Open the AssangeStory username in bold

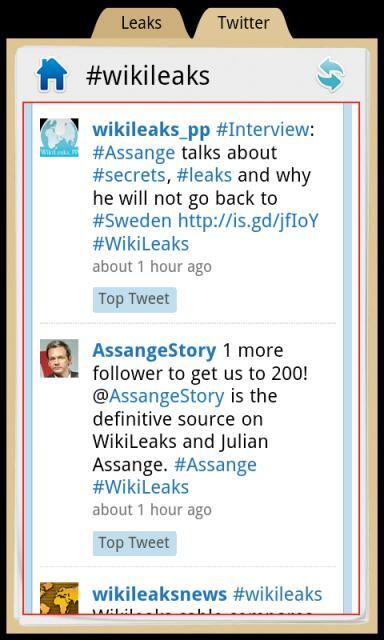click(x=154, y=351)
